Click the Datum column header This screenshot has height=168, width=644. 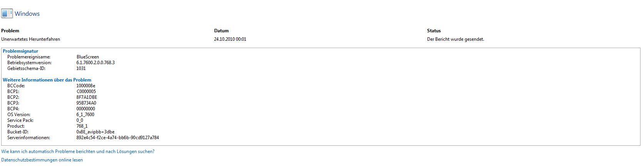point(221,31)
